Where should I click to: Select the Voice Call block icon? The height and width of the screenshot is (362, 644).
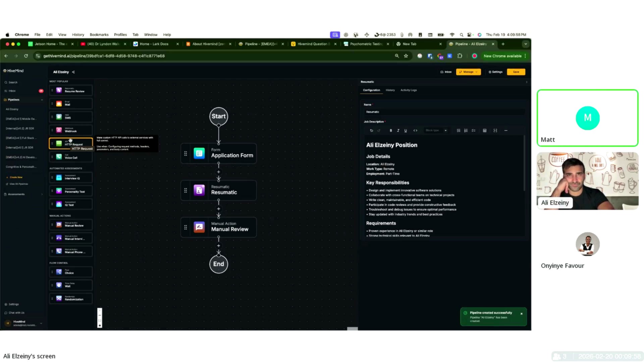click(x=59, y=157)
